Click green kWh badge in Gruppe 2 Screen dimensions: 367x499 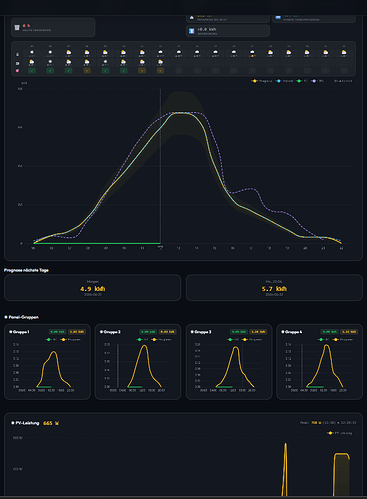tap(148, 332)
